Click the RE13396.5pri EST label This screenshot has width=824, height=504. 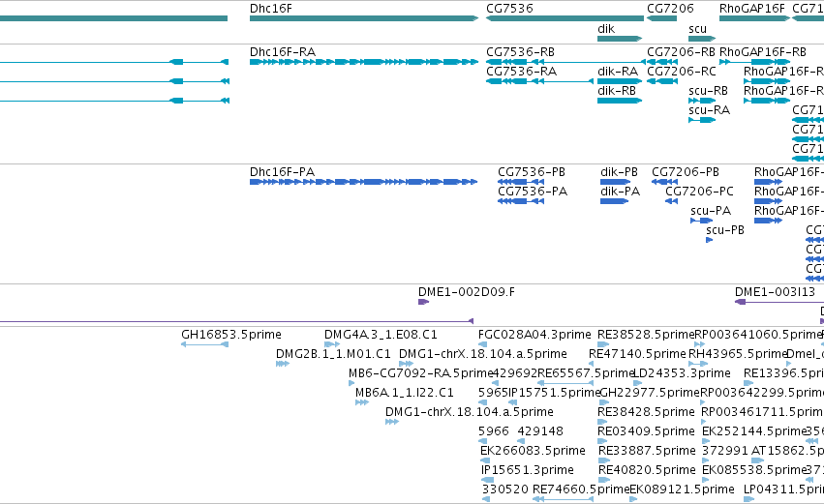coord(783,373)
